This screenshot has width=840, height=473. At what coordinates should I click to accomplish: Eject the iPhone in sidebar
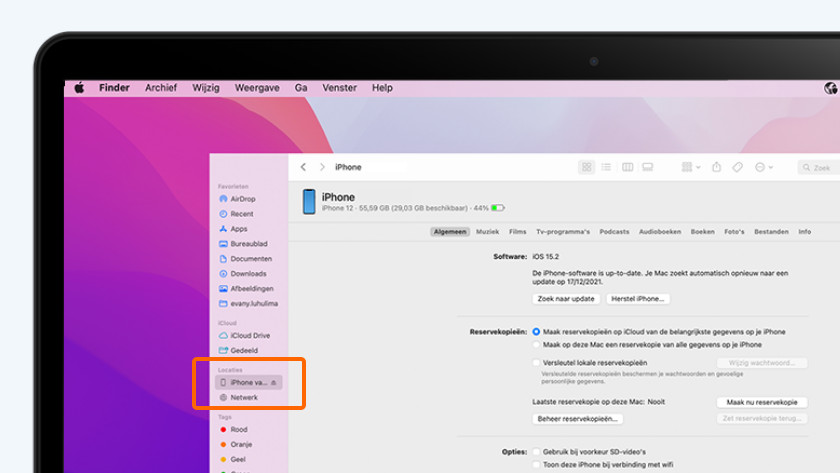tap(274, 382)
